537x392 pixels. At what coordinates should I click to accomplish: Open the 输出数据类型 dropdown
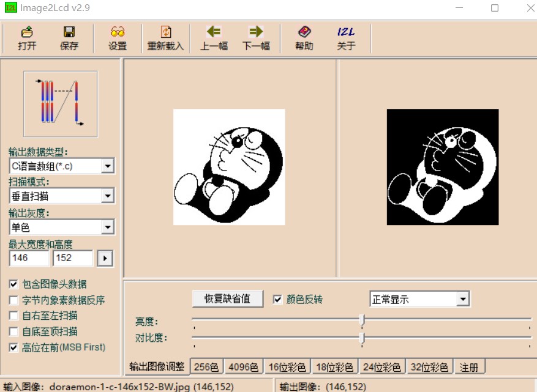[108, 166]
